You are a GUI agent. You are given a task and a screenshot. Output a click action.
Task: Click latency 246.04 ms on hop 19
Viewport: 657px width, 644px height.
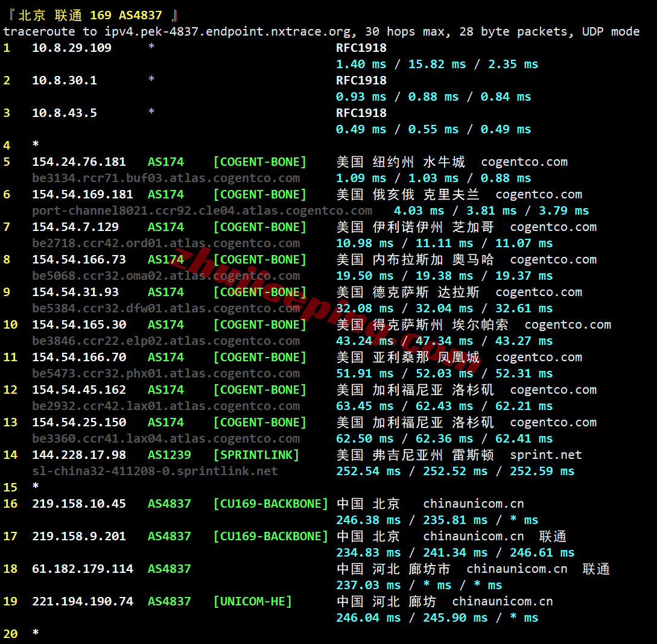[368, 618]
